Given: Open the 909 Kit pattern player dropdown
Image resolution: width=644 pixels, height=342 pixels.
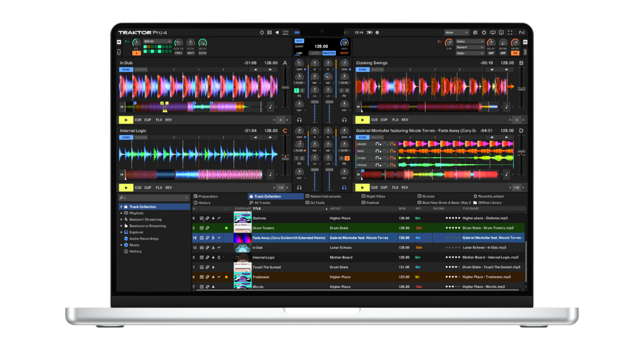Looking at the screenshot, I should (157, 41).
